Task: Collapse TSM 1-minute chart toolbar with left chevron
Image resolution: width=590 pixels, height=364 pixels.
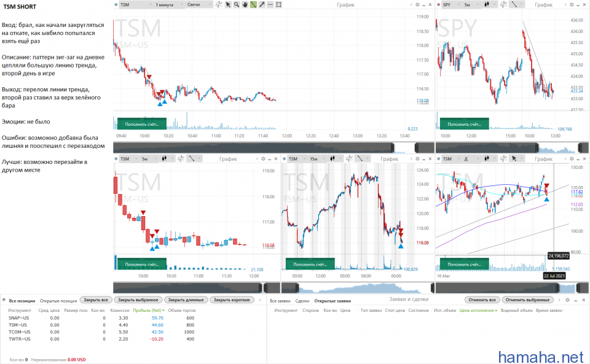Action: coord(411,5)
